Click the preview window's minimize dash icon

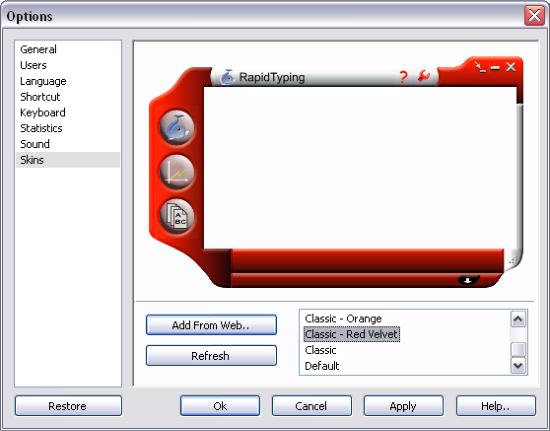coord(495,68)
